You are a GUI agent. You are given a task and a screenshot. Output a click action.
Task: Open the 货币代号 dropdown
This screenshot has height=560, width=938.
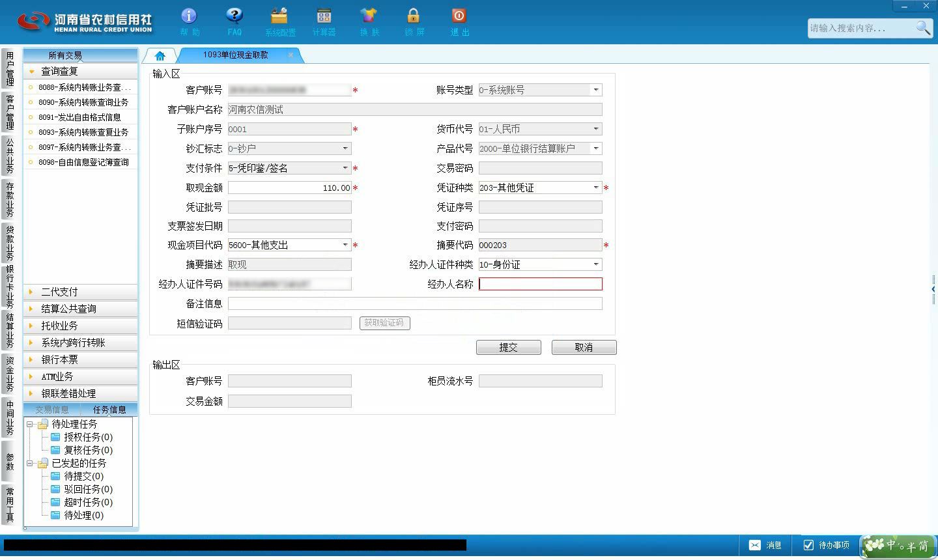tap(595, 129)
